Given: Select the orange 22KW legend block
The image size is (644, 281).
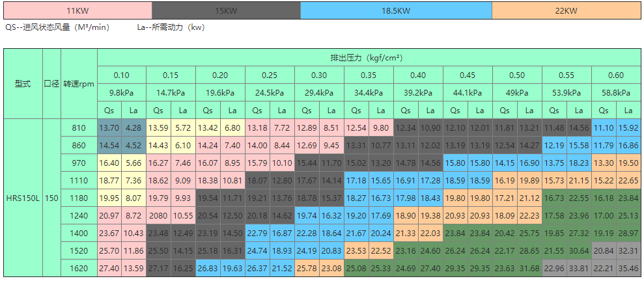Looking at the screenshot, I should click(566, 11).
